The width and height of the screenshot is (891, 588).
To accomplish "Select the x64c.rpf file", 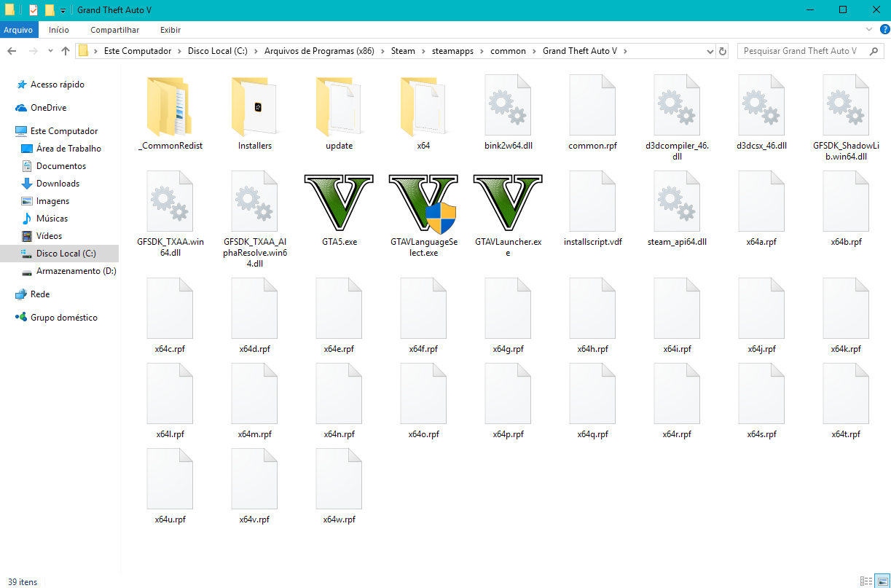I will tap(170, 308).
